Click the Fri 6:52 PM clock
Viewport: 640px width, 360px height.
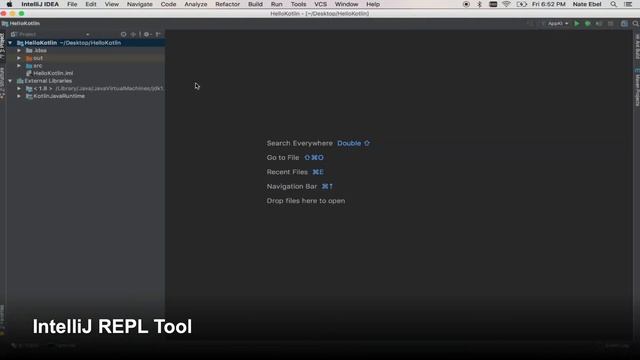pyautogui.click(x=549, y=4)
